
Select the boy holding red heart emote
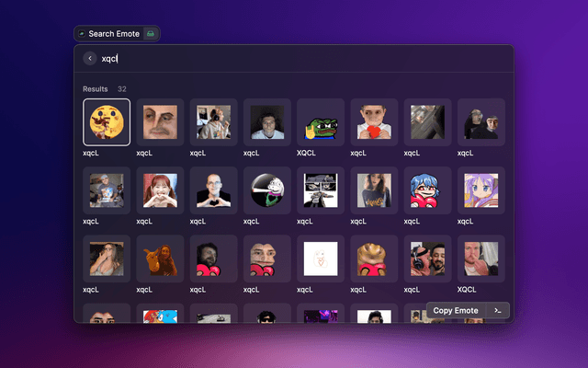tap(374, 122)
